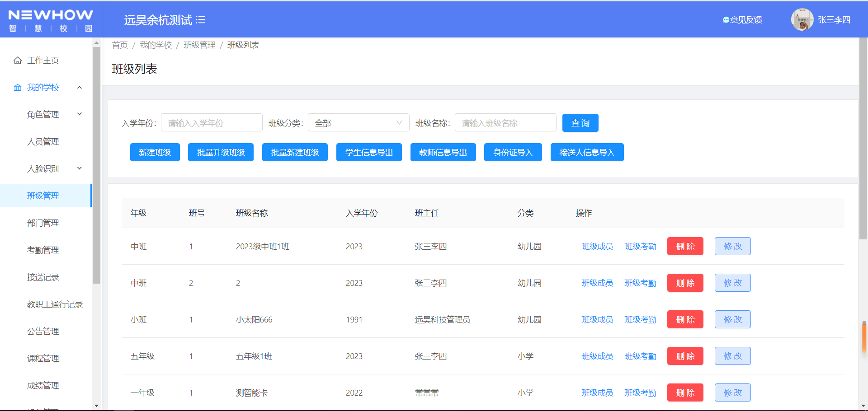The height and width of the screenshot is (411, 868).
Task: Click the sidebar scrollbar down arrow
Action: tap(96, 406)
